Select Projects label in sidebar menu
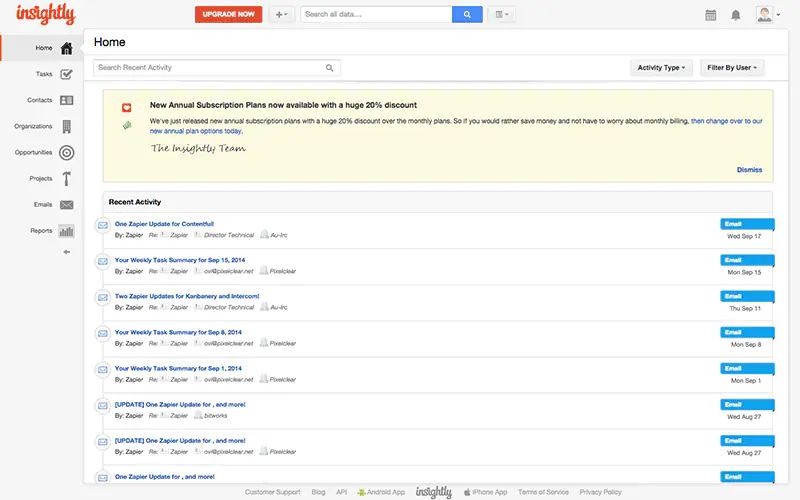This screenshot has width=800, height=500. click(41, 178)
